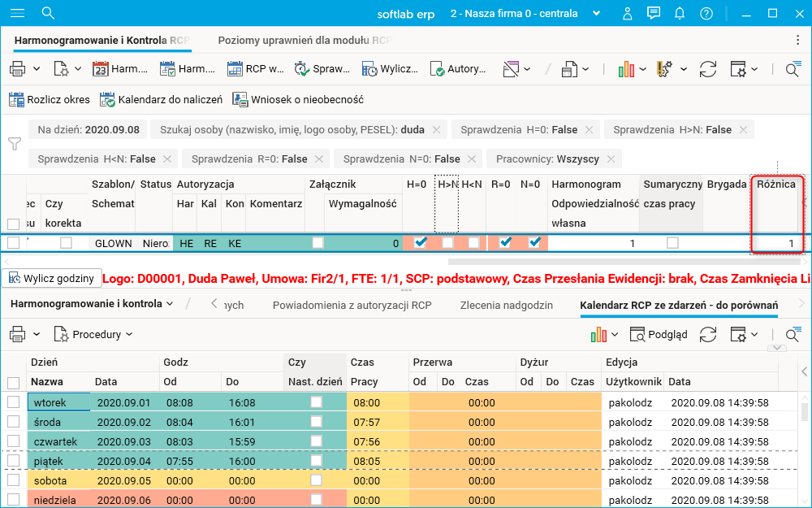Screen dimensions: 812x508
Task: Toggle the Załącznik checkbox in GLOWN row
Action: [317, 243]
